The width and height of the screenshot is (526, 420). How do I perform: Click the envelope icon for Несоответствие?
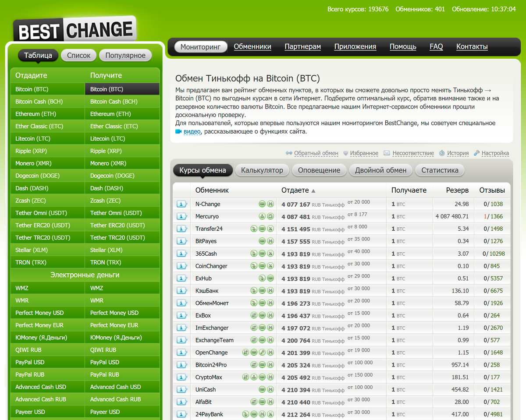[x=387, y=153]
